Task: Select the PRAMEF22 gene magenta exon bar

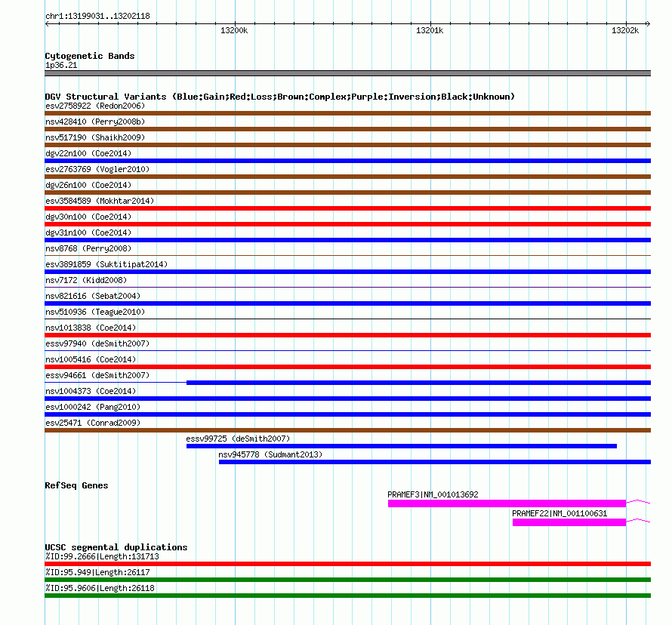Action: (569, 522)
